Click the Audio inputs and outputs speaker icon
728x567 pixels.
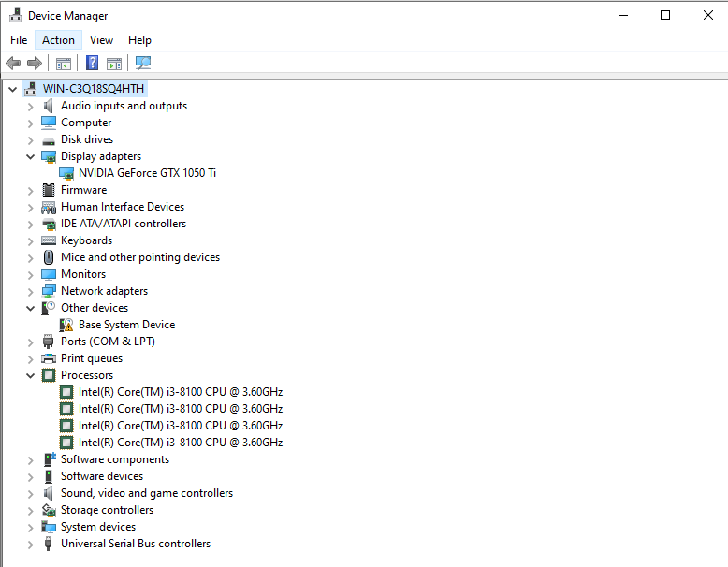(49, 106)
